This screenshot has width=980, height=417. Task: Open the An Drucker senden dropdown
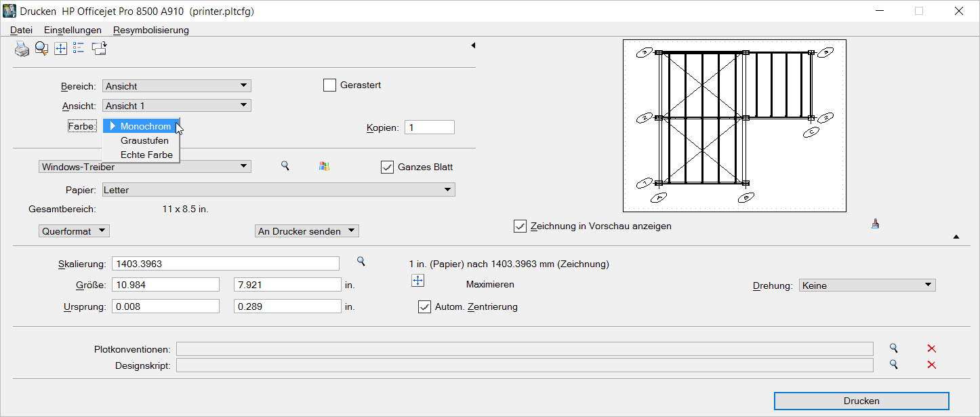[x=307, y=231]
